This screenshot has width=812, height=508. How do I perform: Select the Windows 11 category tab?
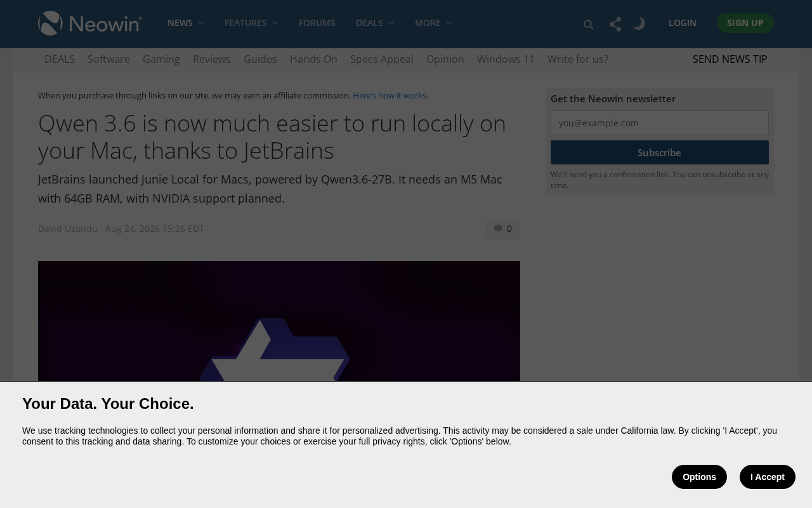point(506,59)
